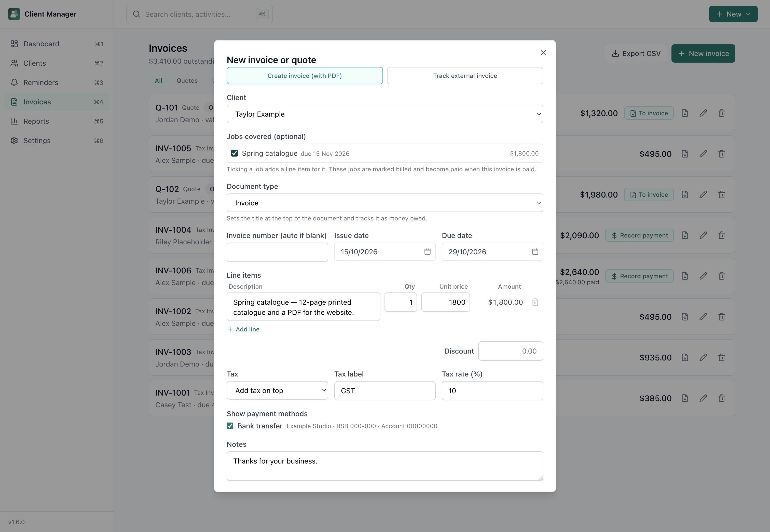Screen dimensions: 770x532
Task: Expand the New dropdown in the top bar
Action: (x=733, y=14)
